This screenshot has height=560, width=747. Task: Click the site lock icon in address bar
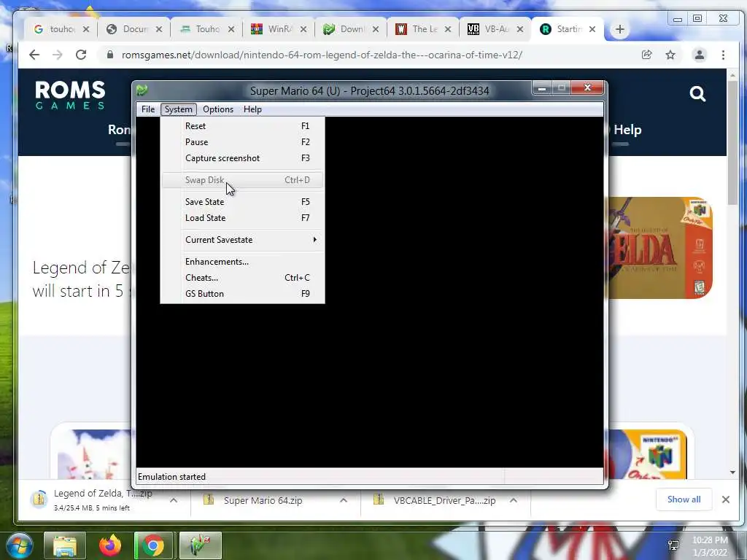click(x=110, y=55)
